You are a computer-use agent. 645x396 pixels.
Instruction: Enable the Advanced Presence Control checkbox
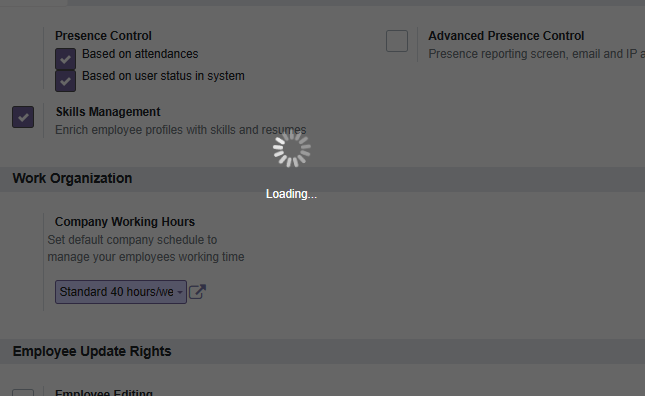[397, 41]
